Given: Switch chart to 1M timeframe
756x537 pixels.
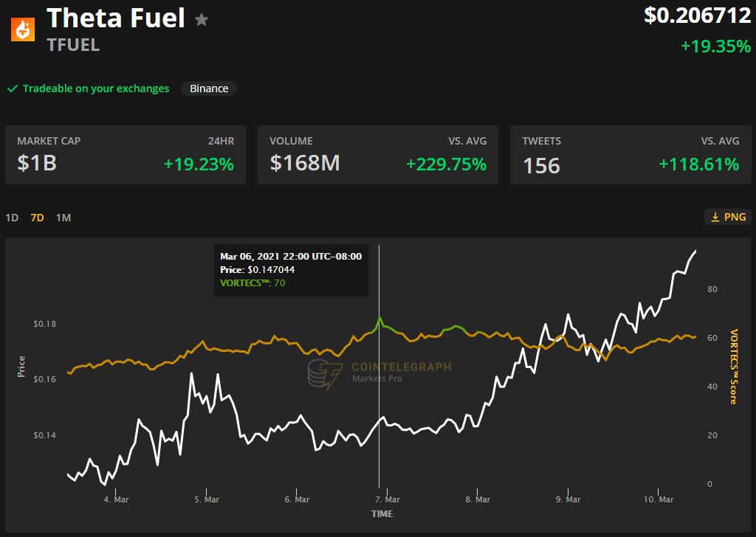Looking at the screenshot, I should [x=63, y=218].
